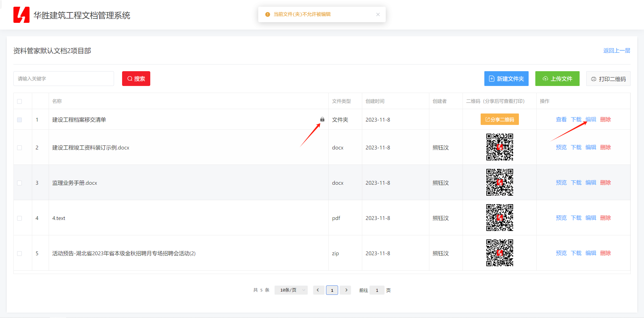The width and height of the screenshot is (644, 318).
Task: Click 编辑 for 4.text row
Action: point(591,218)
